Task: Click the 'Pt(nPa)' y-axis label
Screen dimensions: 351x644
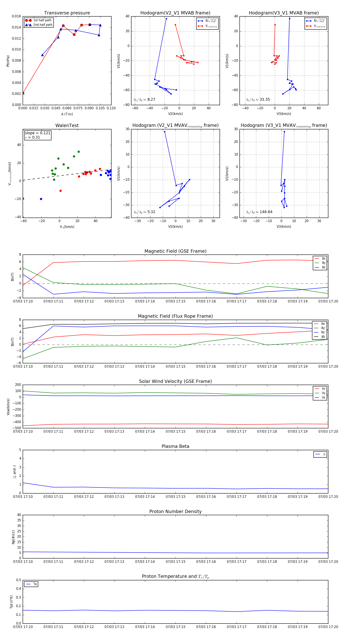Action: [8, 61]
